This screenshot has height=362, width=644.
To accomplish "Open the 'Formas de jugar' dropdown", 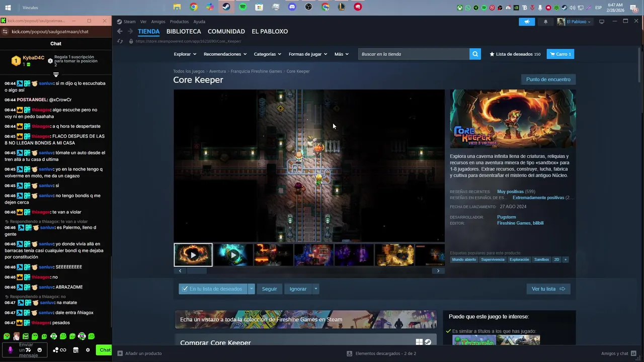I will (x=307, y=54).
